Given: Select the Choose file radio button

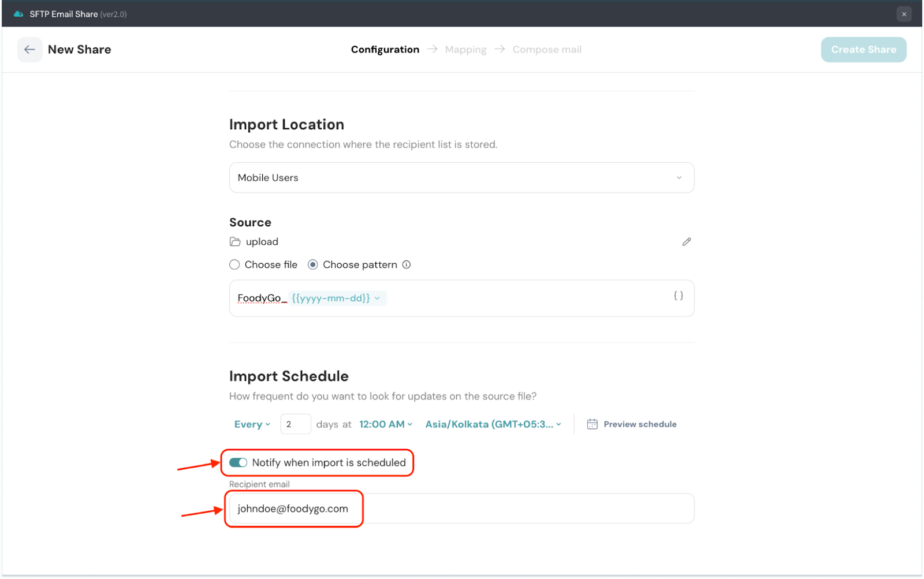Looking at the screenshot, I should point(234,265).
